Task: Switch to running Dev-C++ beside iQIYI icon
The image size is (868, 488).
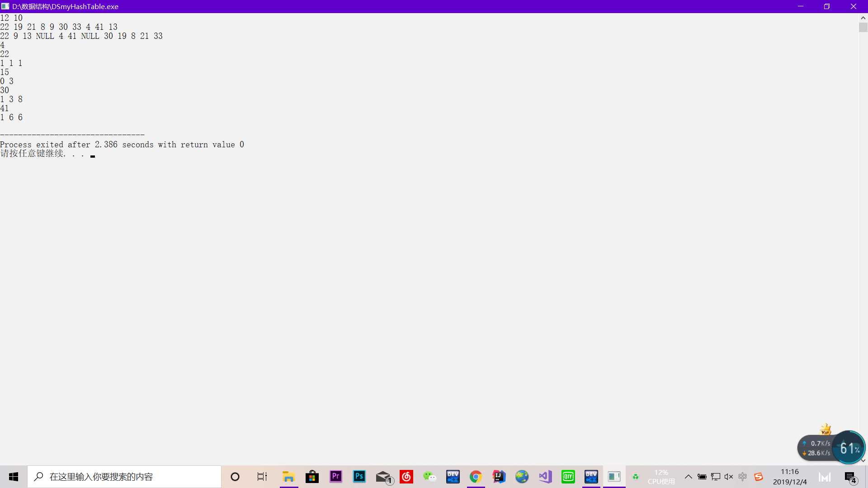Action: (x=591, y=477)
